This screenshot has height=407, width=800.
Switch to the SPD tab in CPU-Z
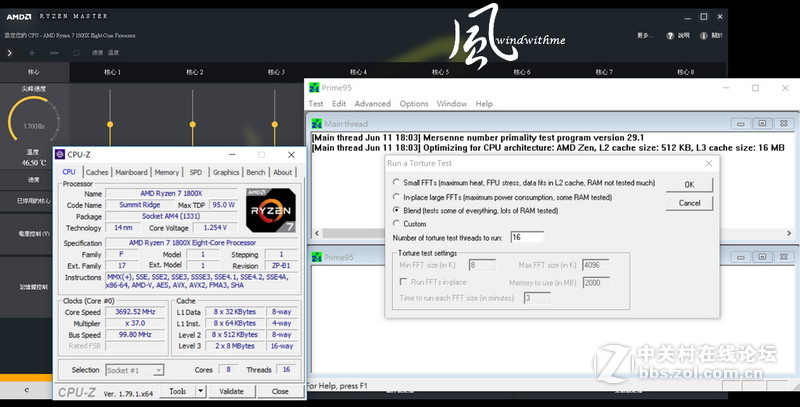(x=196, y=172)
